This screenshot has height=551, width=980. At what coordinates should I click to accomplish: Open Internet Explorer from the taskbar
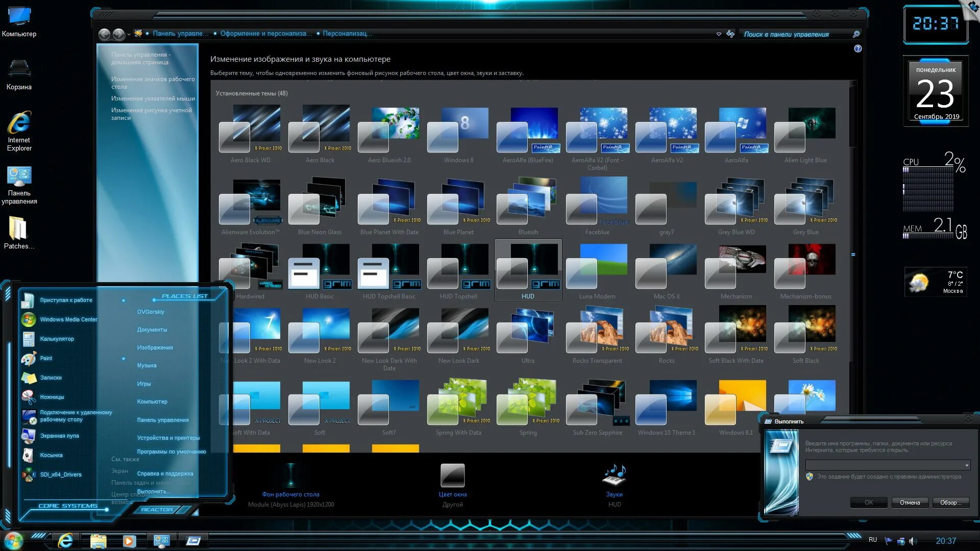tap(65, 540)
